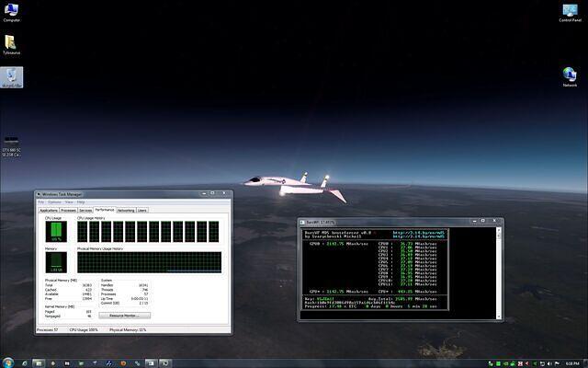
Task: Open the Options menu in Task Manager
Action: [x=53, y=202]
